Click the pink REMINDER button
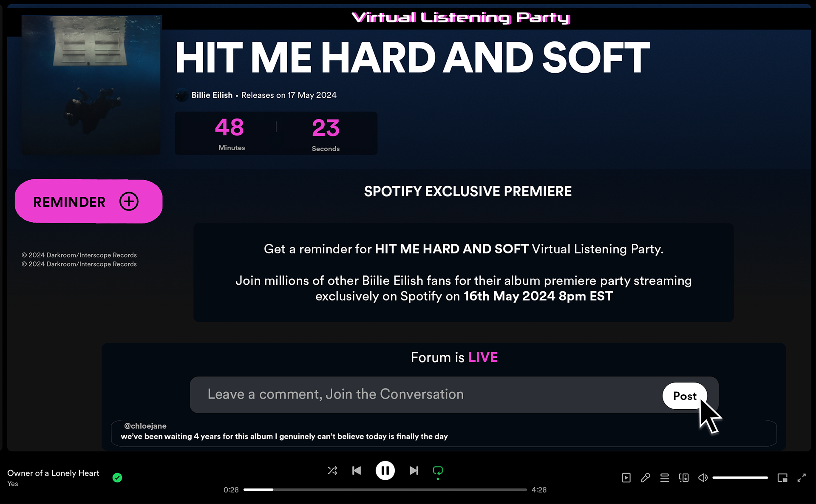 pos(88,201)
